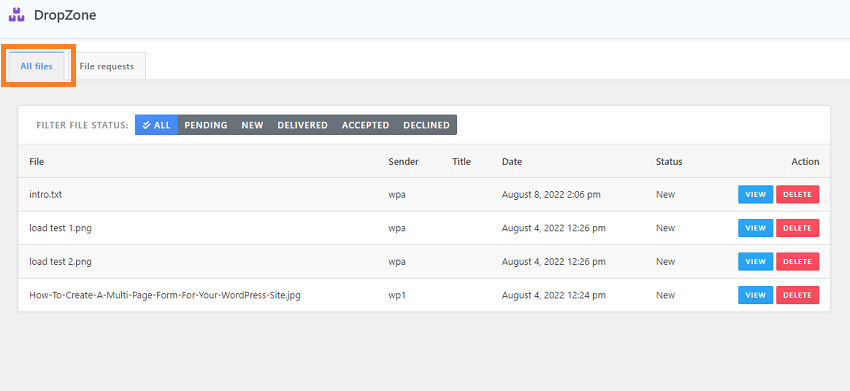Viewport: 850px width, 391px height.
Task: Filter files by Accepted status
Action: pyautogui.click(x=365, y=125)
